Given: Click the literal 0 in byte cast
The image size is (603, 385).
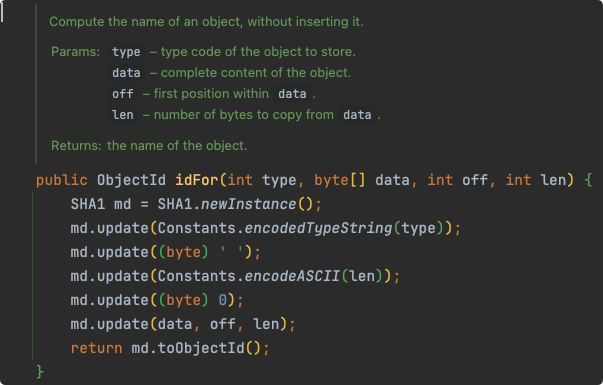Looking at the screenshot, I should [x=223, y=300].
